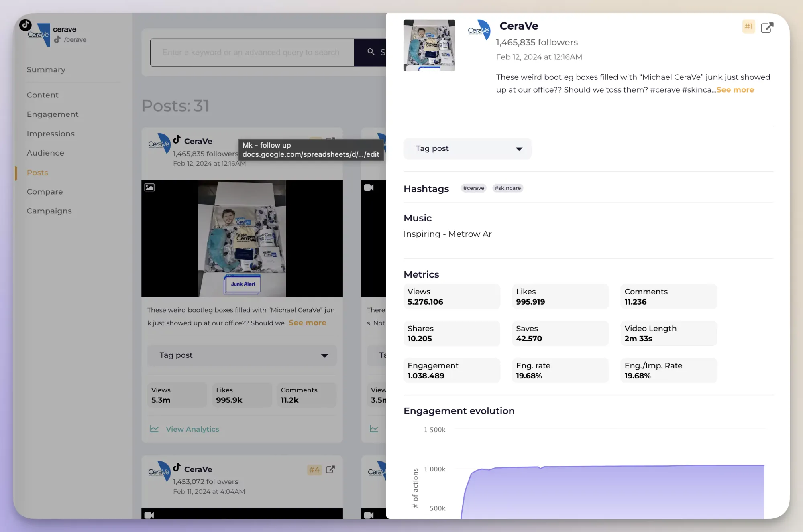Click the Eng. rate 19.68% tile

[560, 370]
